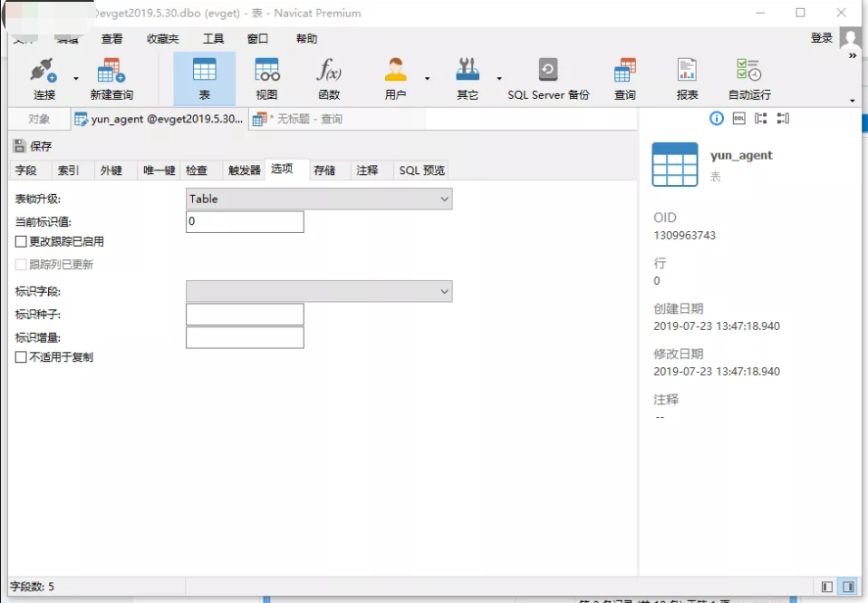The height and width of the screenshot is (603, 868).
Task: Open toolbar options arrow below 自动运行
Action: pyautogui.click(x=853, y=101)
